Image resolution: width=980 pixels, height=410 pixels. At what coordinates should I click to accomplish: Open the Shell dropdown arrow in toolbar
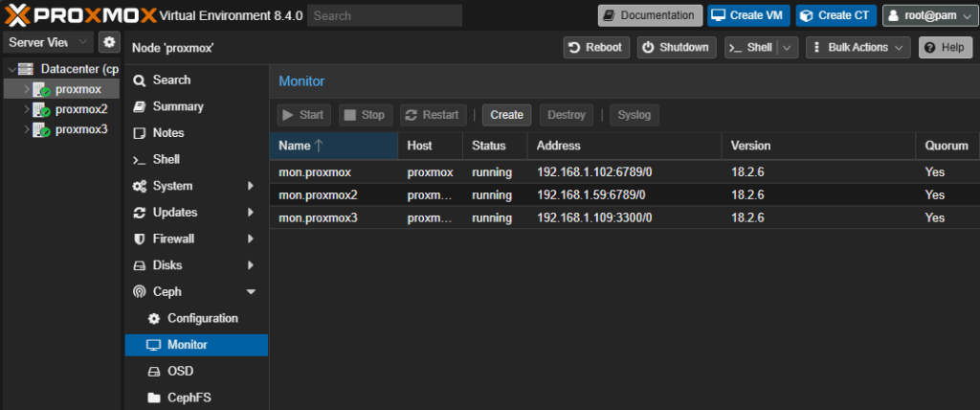(788, 48)
